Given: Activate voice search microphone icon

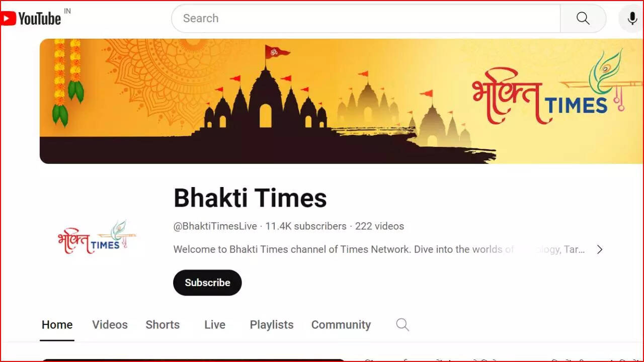Looking at the screenshot, I should tap(632, 19).
